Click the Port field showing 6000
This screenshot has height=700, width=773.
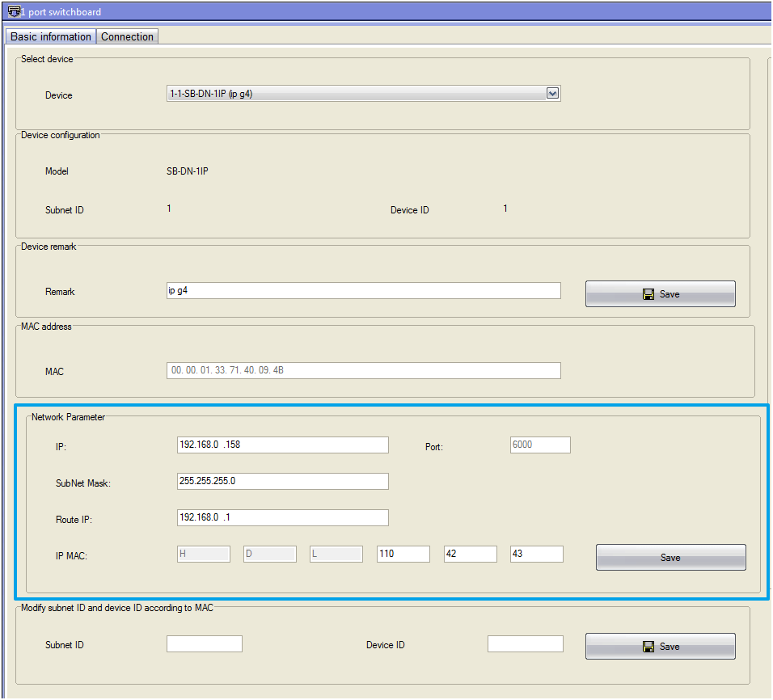(x=540, y=445)
